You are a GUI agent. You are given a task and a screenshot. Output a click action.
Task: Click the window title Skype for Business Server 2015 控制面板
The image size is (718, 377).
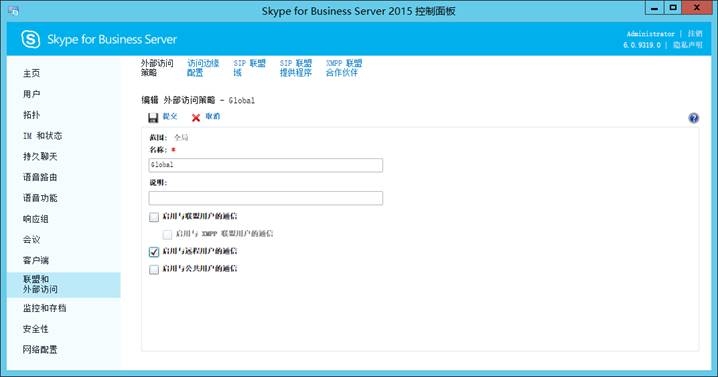359,11
